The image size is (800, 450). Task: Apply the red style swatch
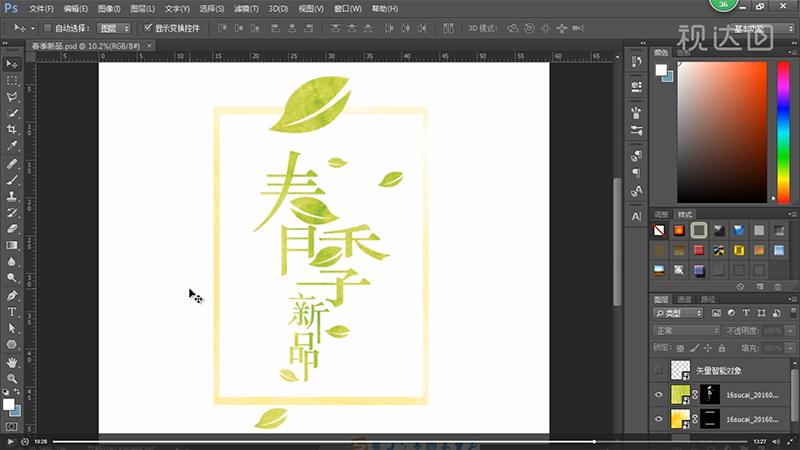coord(698,250)
